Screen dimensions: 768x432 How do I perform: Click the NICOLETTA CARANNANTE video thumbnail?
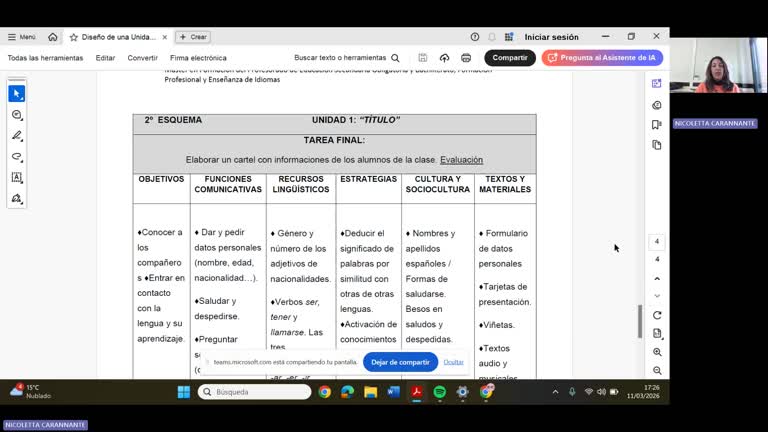(x=718, y=65)
